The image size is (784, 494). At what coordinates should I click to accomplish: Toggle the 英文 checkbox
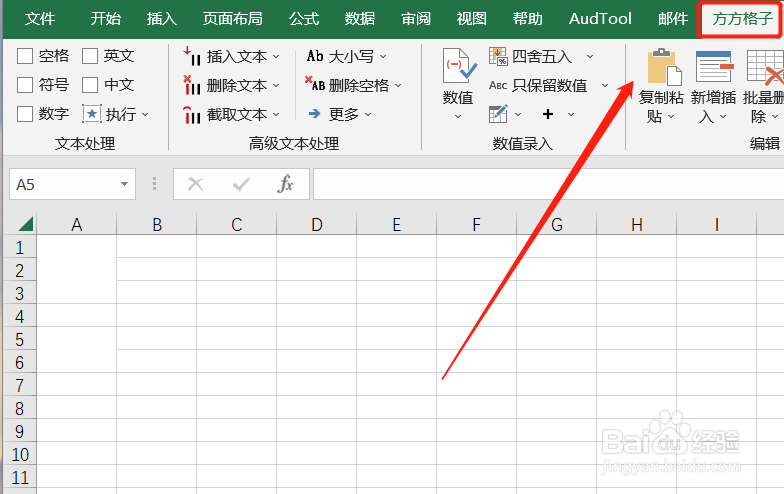coord(90,56)
